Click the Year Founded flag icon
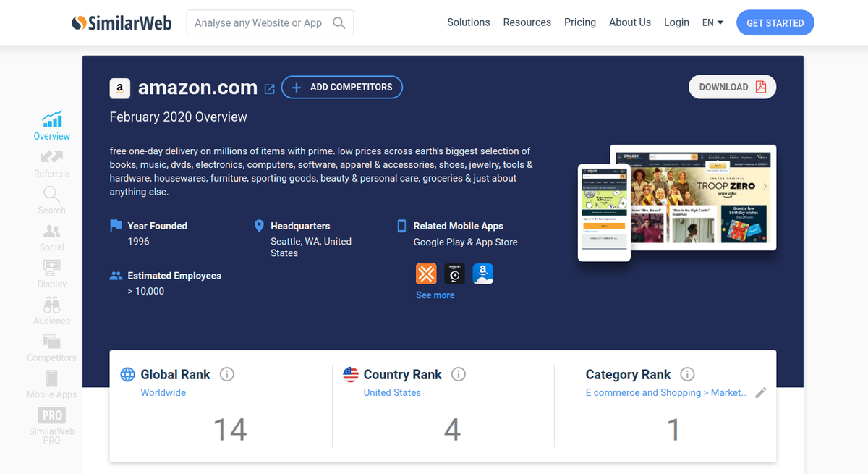 pyautogui.click(x=116, y=226)
